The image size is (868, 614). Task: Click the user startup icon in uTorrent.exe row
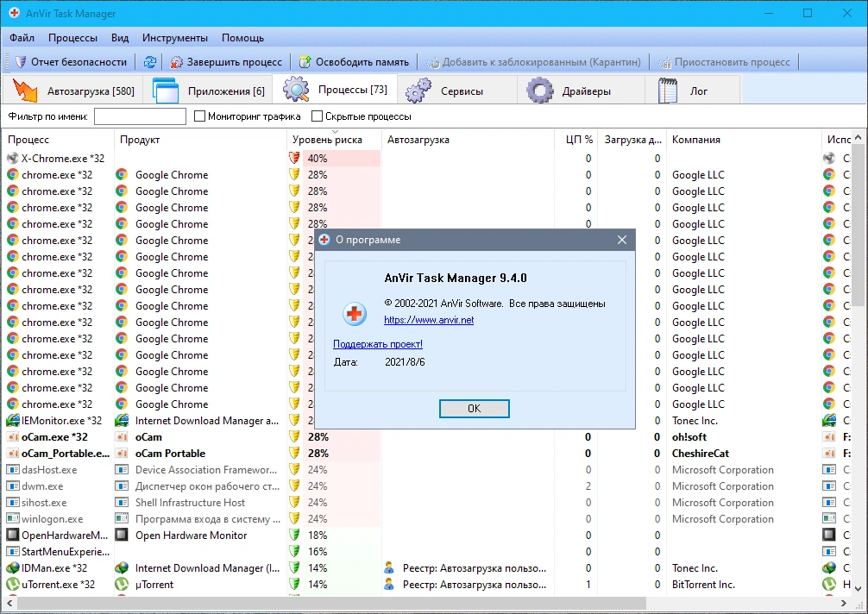point(389,584)
